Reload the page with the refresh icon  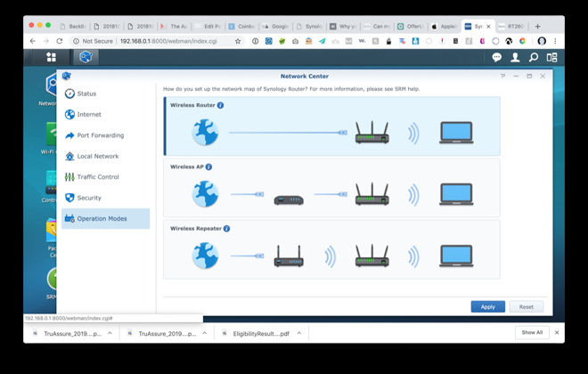point(60,41)
